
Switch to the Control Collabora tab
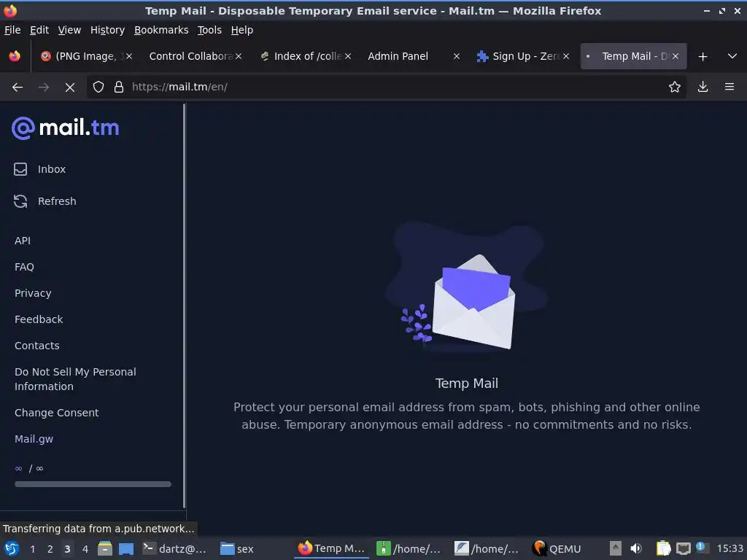coord(190,56)
